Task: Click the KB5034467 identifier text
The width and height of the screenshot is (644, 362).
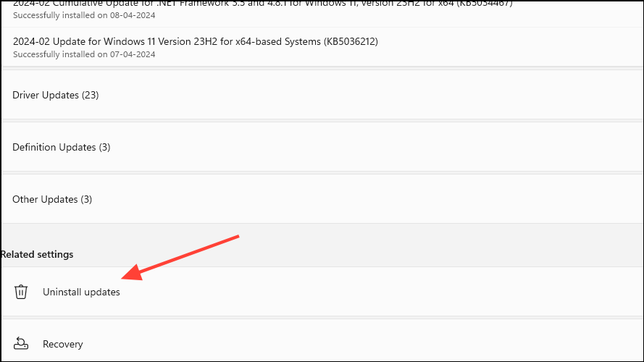Action: pyautogui.click(x=485, y=4)
